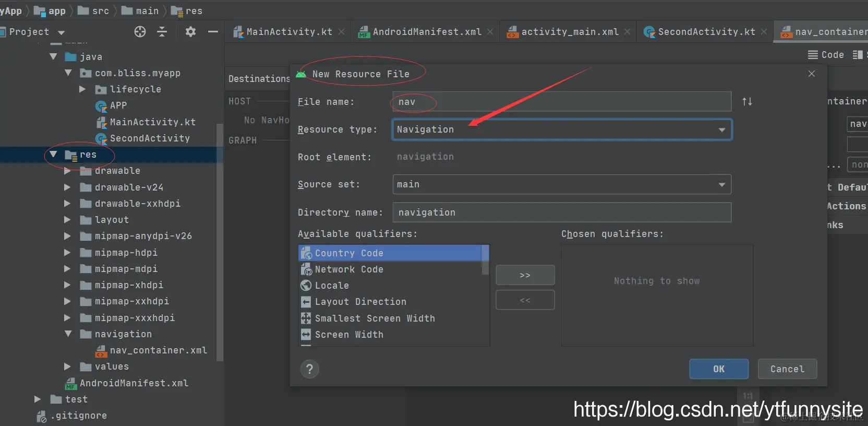Click the src breadcrumb

93,11
